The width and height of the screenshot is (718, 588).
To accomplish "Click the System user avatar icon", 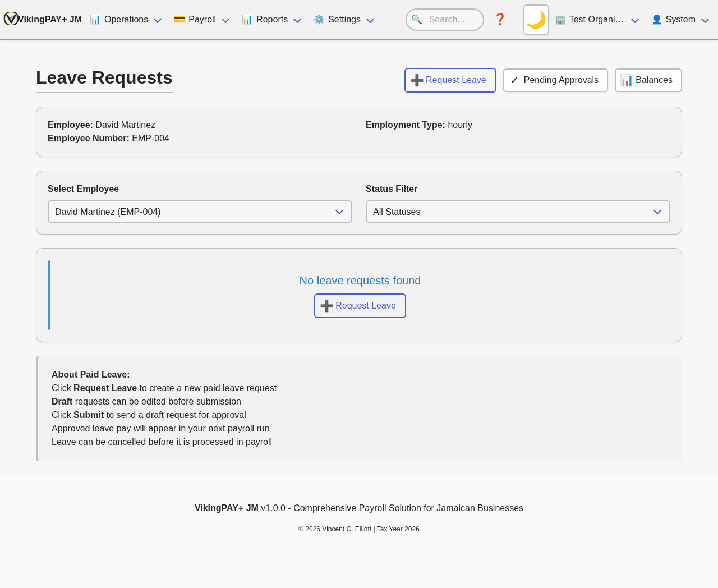I will (x=657, y=20).
